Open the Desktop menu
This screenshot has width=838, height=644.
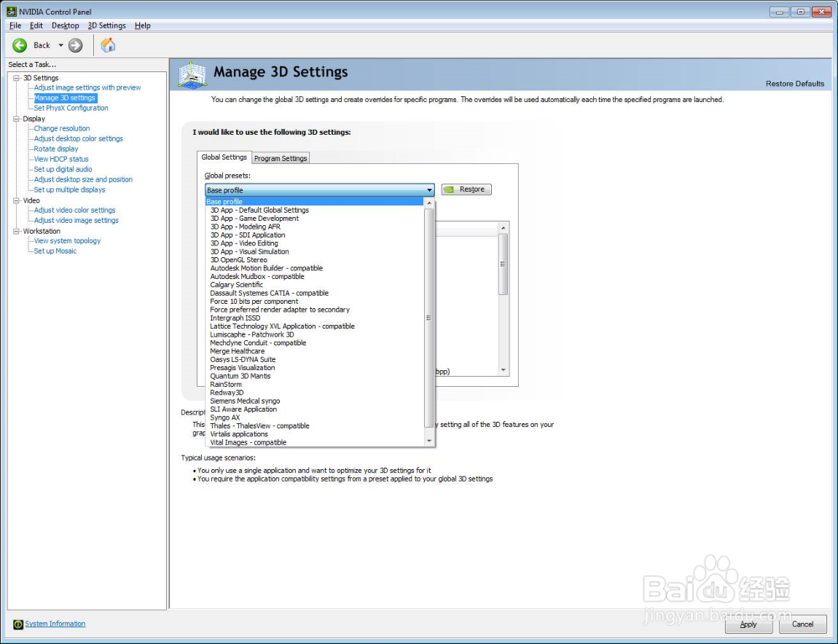pos(65,25)
